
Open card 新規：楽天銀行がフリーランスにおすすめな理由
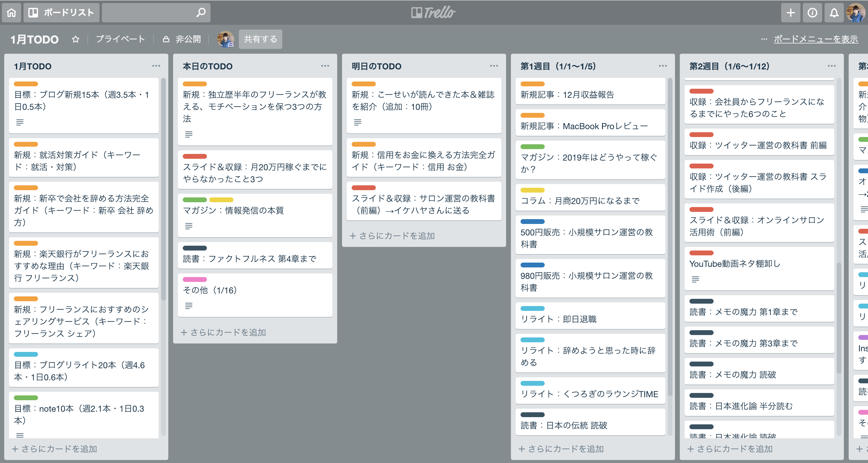click(x=84, y=263)
